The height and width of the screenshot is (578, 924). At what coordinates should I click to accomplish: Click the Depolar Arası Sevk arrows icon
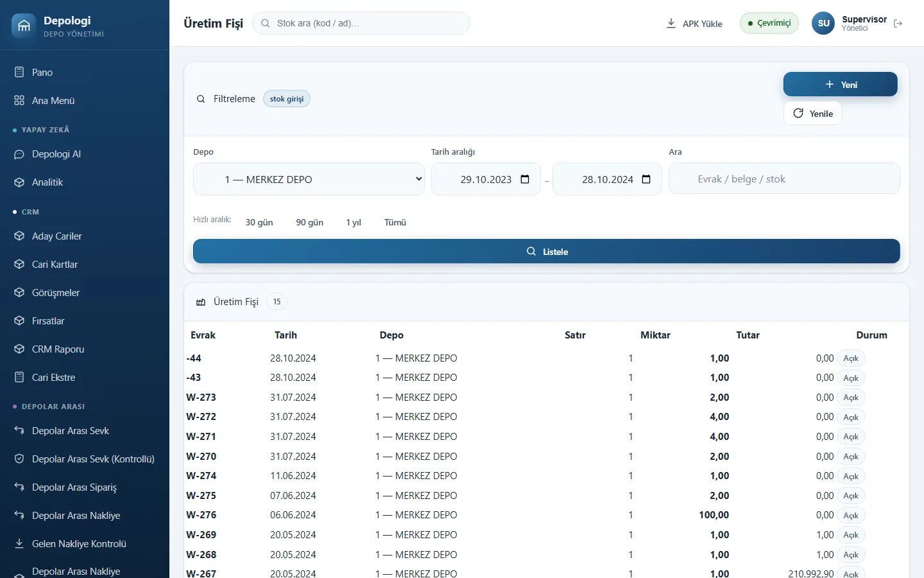19,431
